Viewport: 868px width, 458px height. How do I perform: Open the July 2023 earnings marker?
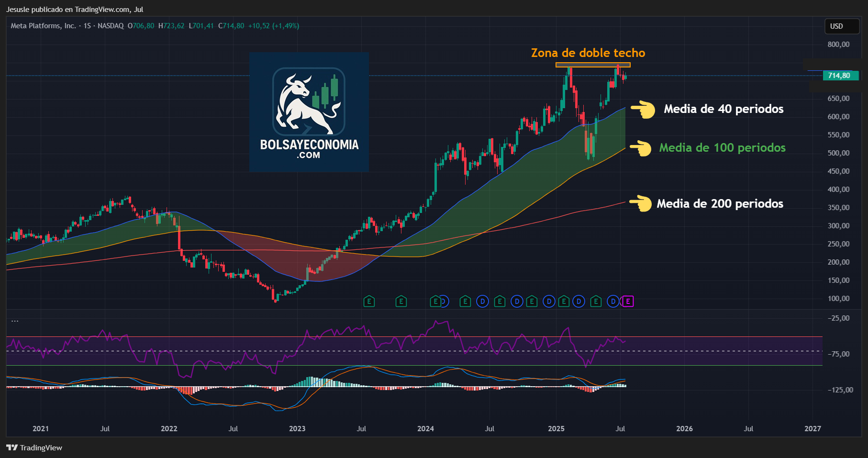pos(369,302)
